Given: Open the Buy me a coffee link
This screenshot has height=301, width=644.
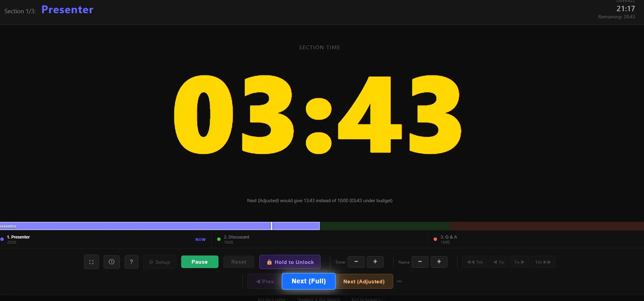Looking at the screenshot, I should click(272, 299).
